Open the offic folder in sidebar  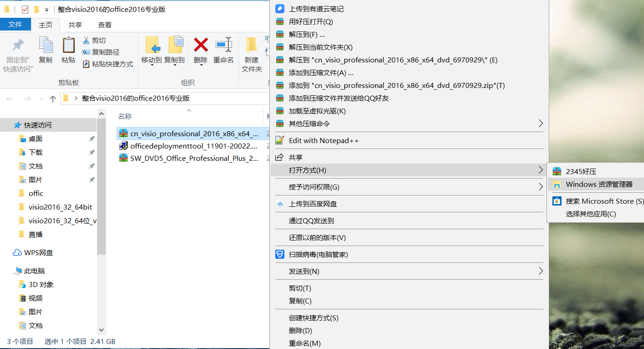(36, 193)
